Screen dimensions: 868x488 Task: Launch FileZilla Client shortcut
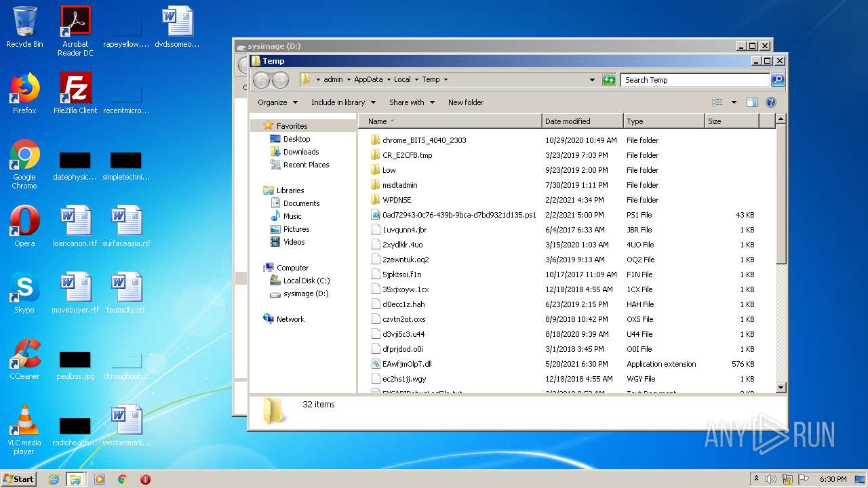click(75, 94)
